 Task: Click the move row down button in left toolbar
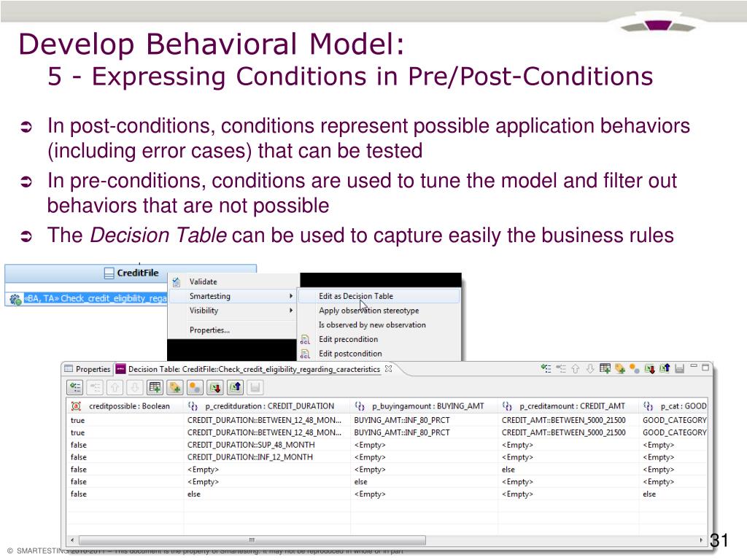[x=135, y=388]
